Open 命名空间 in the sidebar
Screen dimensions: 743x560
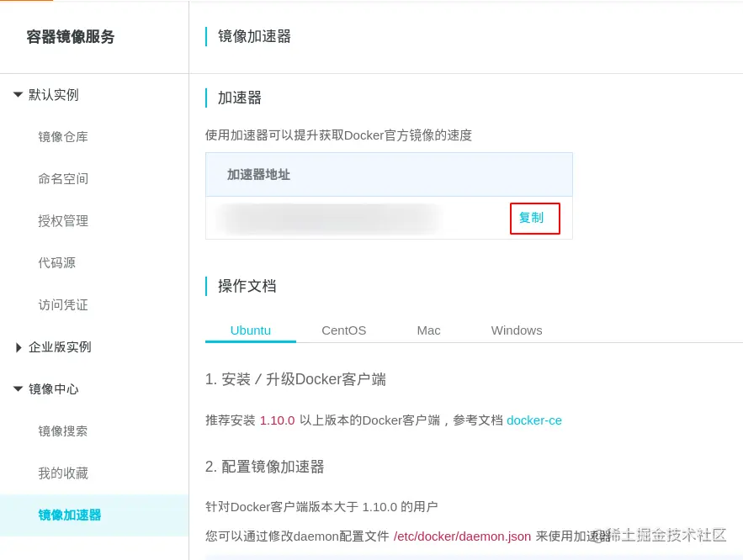pyautogui.click(x=62, y=179)
